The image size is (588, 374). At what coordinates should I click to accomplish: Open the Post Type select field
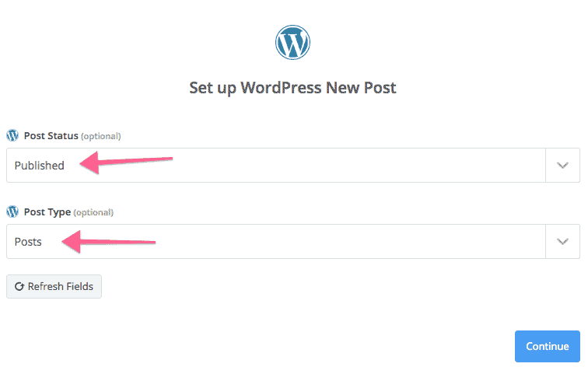[293, 241]
